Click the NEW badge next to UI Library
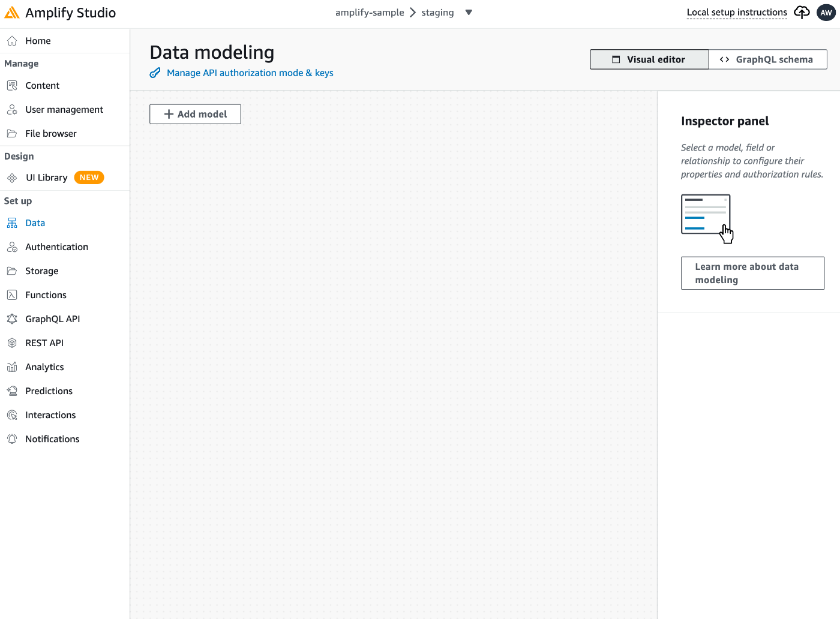 pyautogui.click(x=89, y=178)
